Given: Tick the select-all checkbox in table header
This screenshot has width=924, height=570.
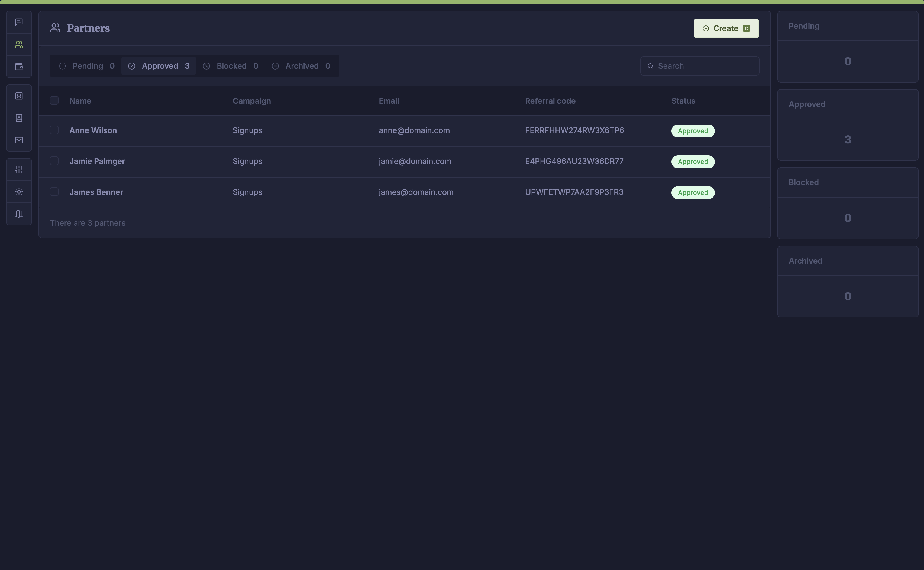Looking at the screenshot, I should point(54,101).
